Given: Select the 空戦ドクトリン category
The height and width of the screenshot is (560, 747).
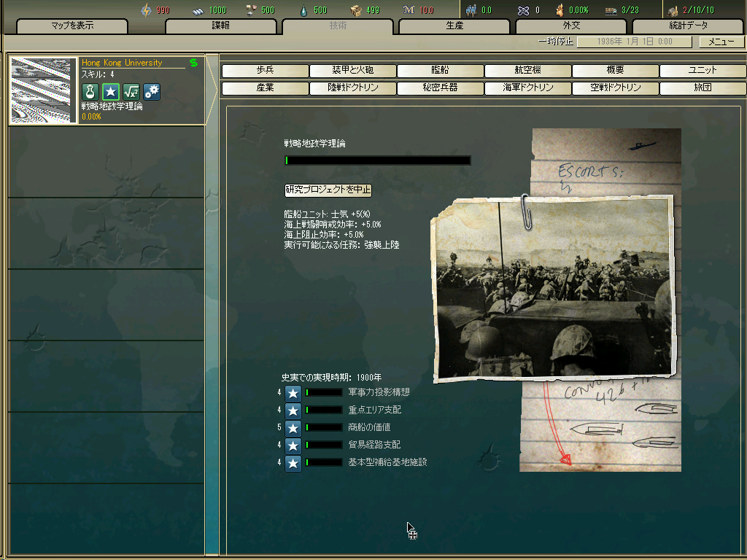Looking at the screenshot, I should click(616, 88).
